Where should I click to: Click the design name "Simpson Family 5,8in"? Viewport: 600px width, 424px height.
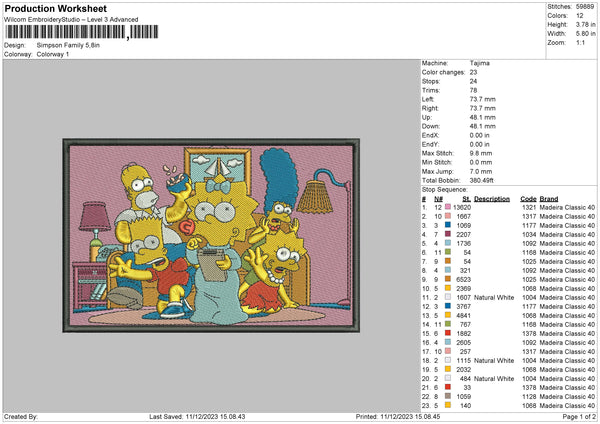coord(68,45)
